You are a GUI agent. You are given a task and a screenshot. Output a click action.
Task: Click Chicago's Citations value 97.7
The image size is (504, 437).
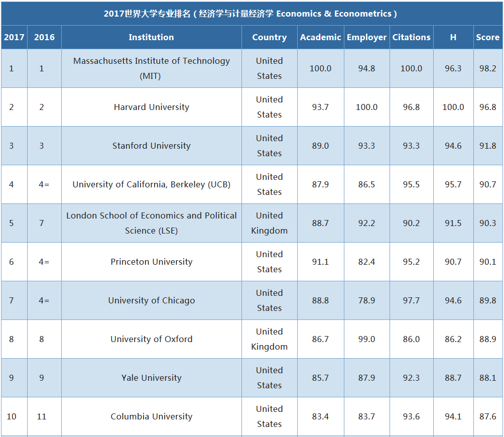[412, 300]
